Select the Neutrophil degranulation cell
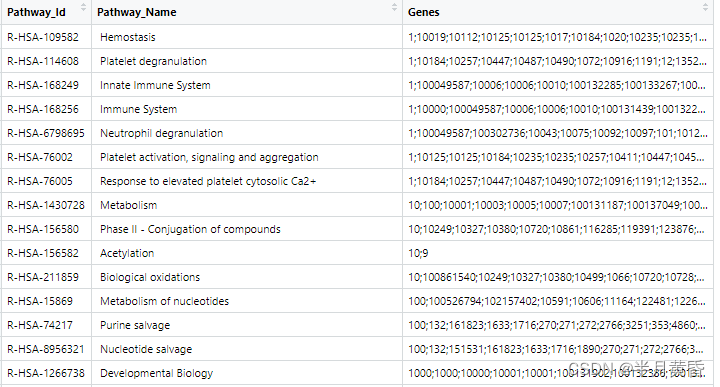Viewport: 720px width, 387px height. click(247, 133)
